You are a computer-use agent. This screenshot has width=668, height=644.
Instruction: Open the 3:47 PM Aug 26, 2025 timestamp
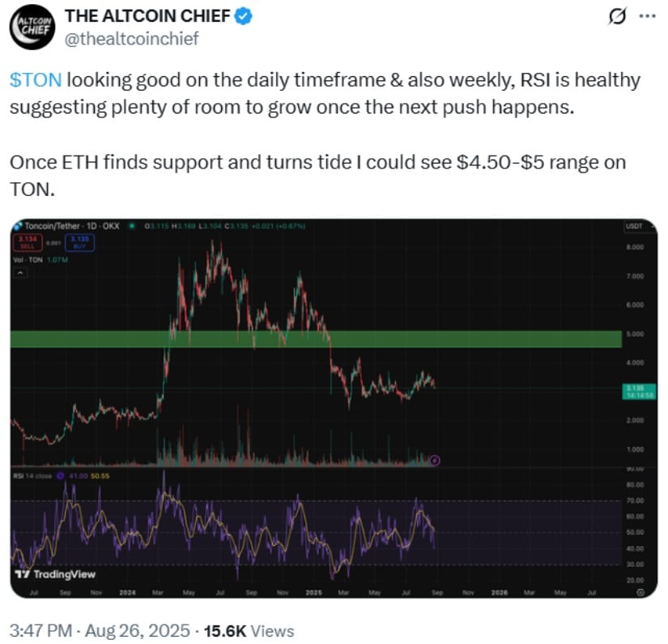(100, 630)
